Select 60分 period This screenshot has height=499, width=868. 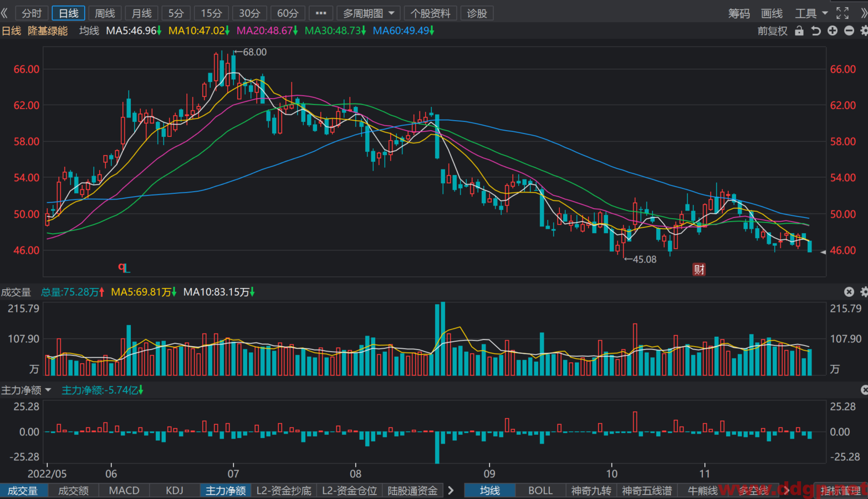pyautogui.click(x=288, y=13)
